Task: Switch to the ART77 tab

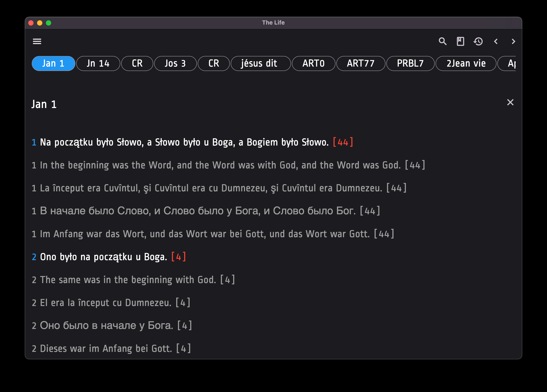Action: coord(360,63)
